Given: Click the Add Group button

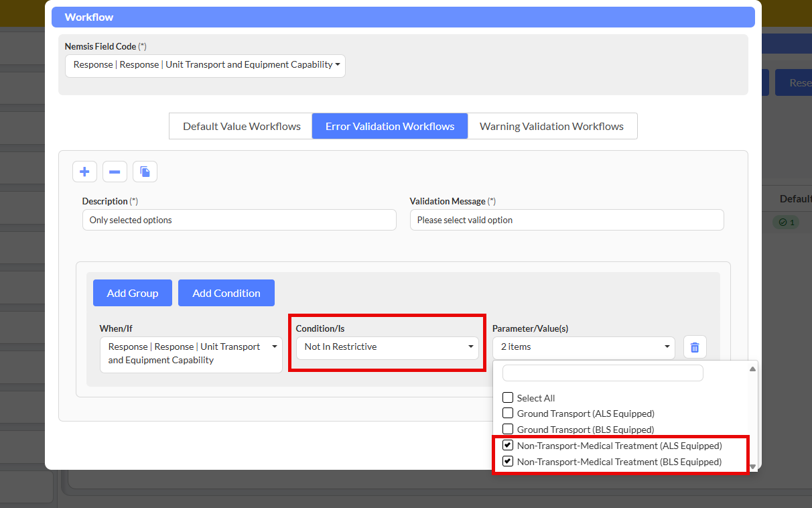Looking at the screenshot, I should click(133, 293).
